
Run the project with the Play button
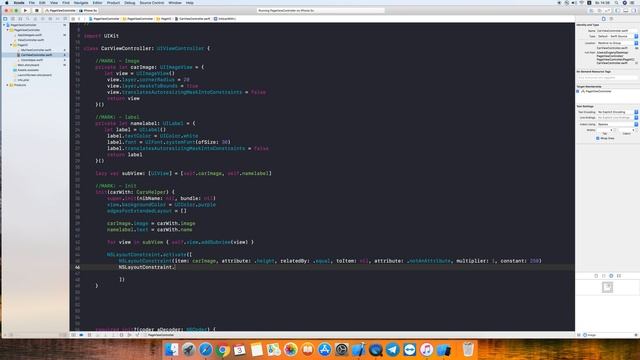[25, 10]
